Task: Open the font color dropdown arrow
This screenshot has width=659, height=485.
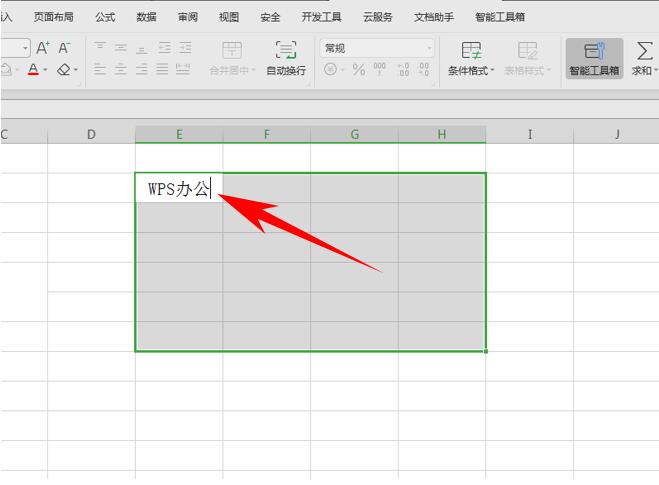Action: 45,70
